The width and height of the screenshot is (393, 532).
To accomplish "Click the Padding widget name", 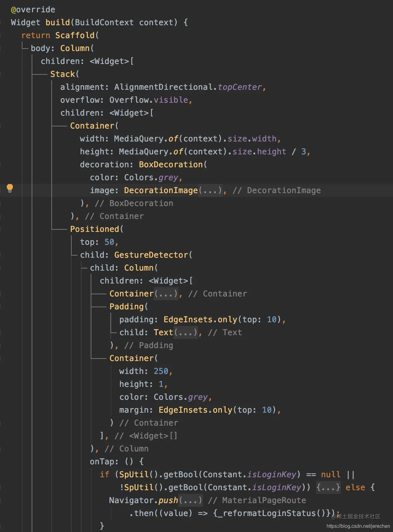I will [127, 307].
